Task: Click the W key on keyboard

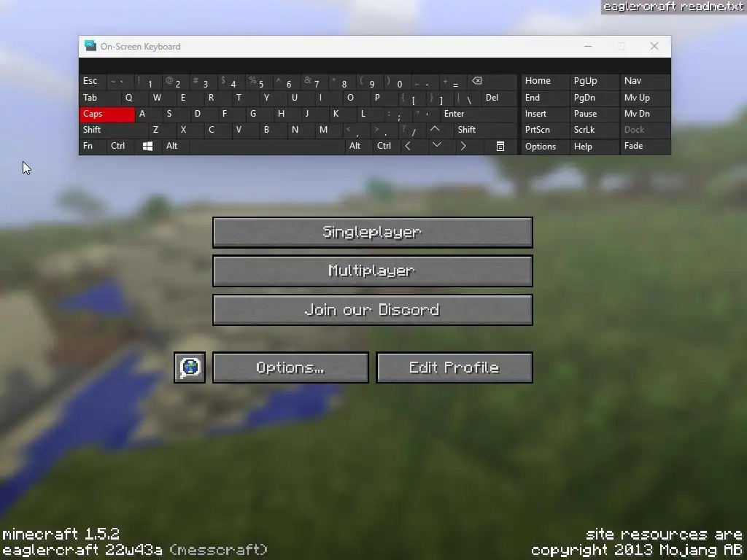Action: coord(163,98)
